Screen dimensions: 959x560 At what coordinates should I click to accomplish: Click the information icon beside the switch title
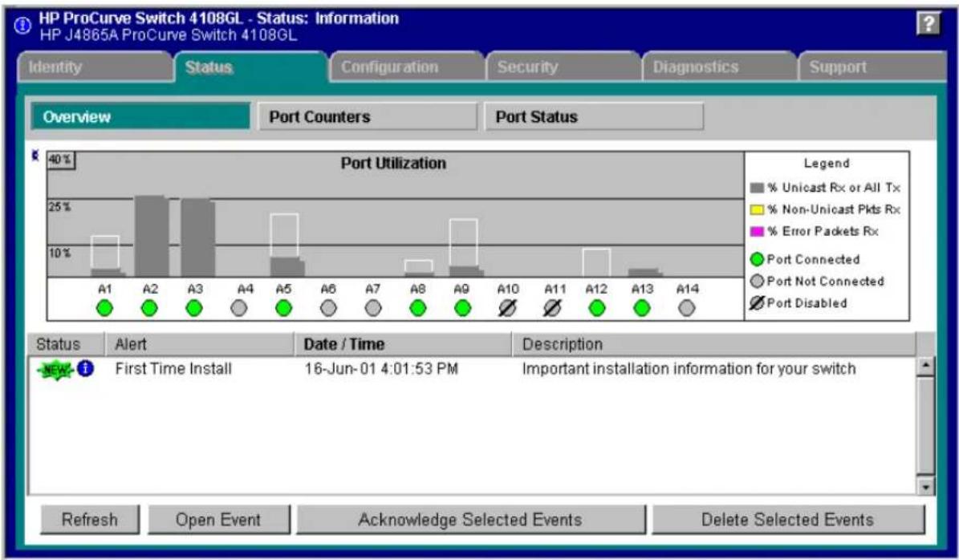22,26
